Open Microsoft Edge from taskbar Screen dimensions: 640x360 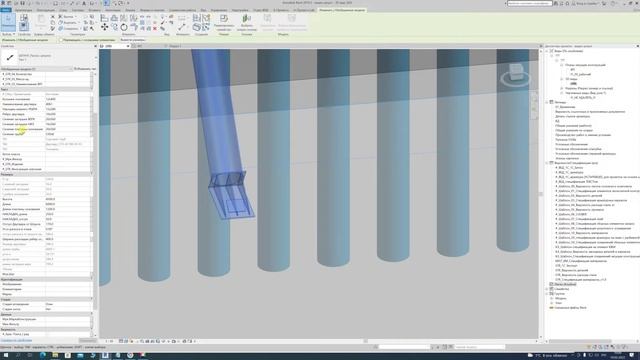coord(43,356)
